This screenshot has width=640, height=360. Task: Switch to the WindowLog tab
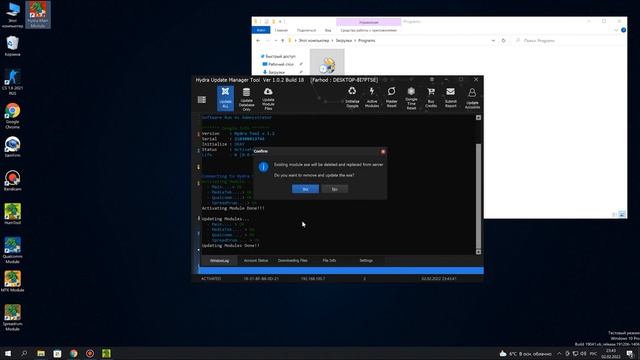click(x=220, y=260)
